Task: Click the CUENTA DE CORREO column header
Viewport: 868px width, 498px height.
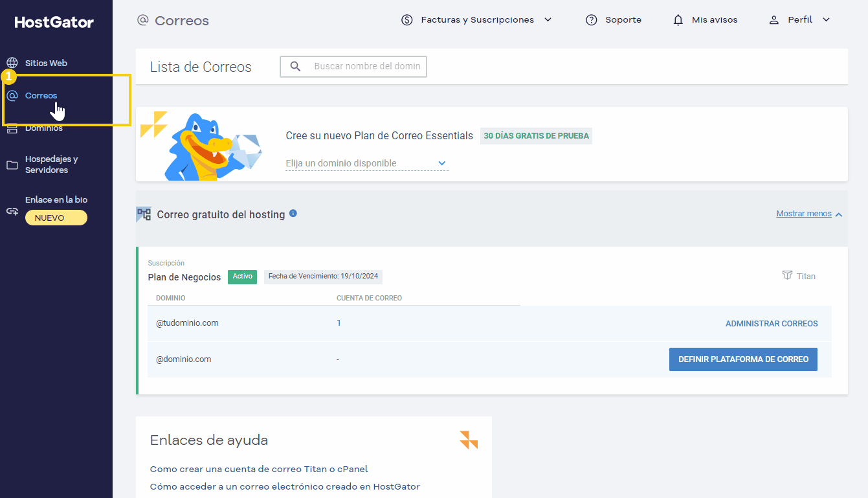Action: click(x=369, y=298)
